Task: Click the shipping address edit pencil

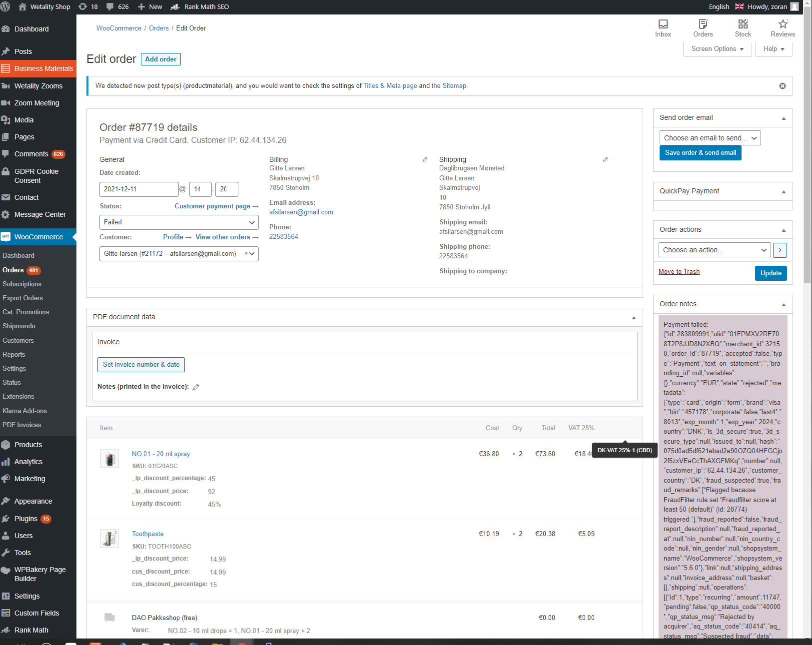Action: 605,159
